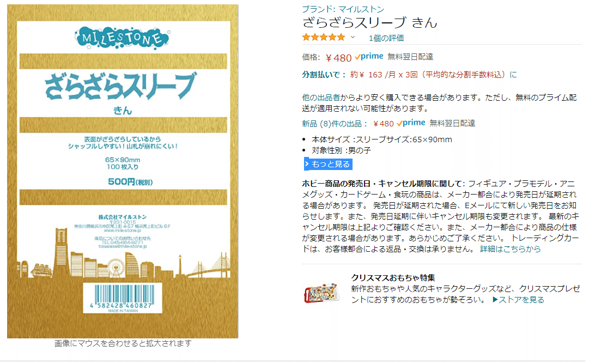Click the prime logo next to the ¥480 price

coord(369,57)
